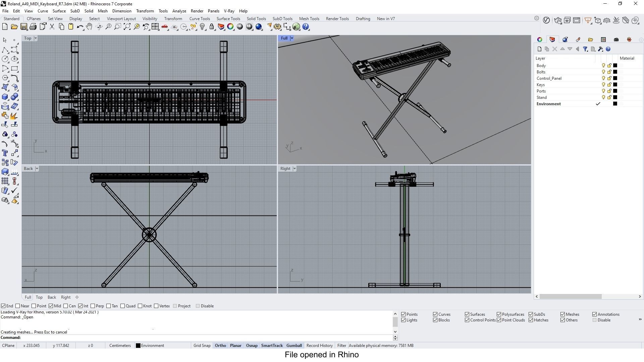Click the Body layer color swatch
The width and height of the screenshot is (644, 362).
coord(615,66)
